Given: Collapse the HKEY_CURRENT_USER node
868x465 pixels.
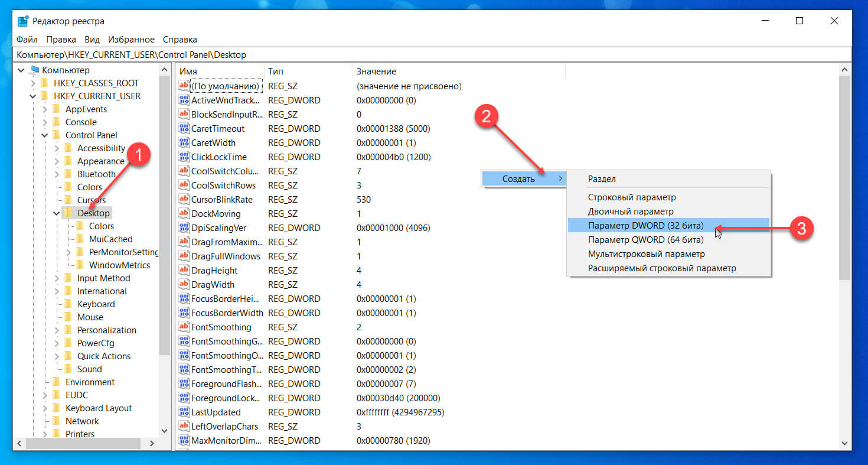Looking at the screenshot, I should [33, 96].
